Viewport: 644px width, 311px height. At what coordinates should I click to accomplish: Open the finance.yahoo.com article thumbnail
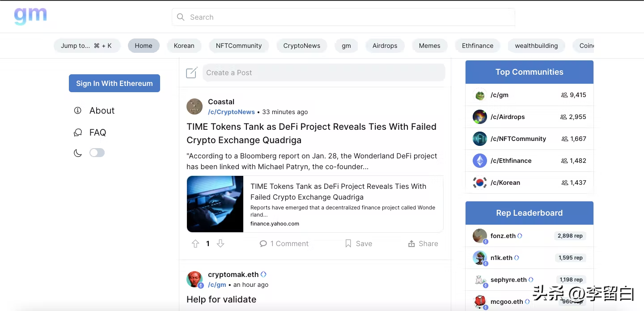[215, 204]
